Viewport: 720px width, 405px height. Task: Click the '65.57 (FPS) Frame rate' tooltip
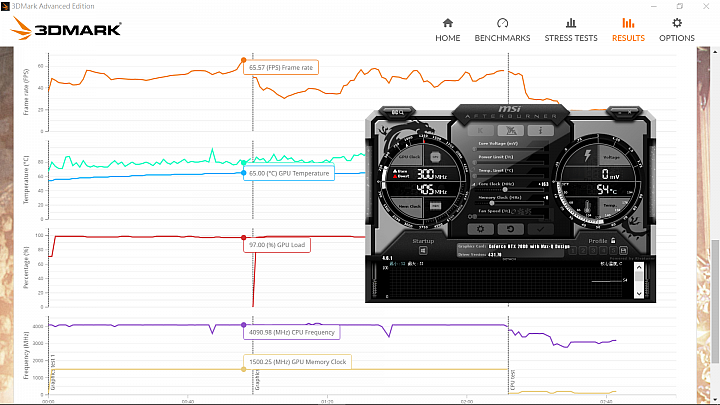281,68
